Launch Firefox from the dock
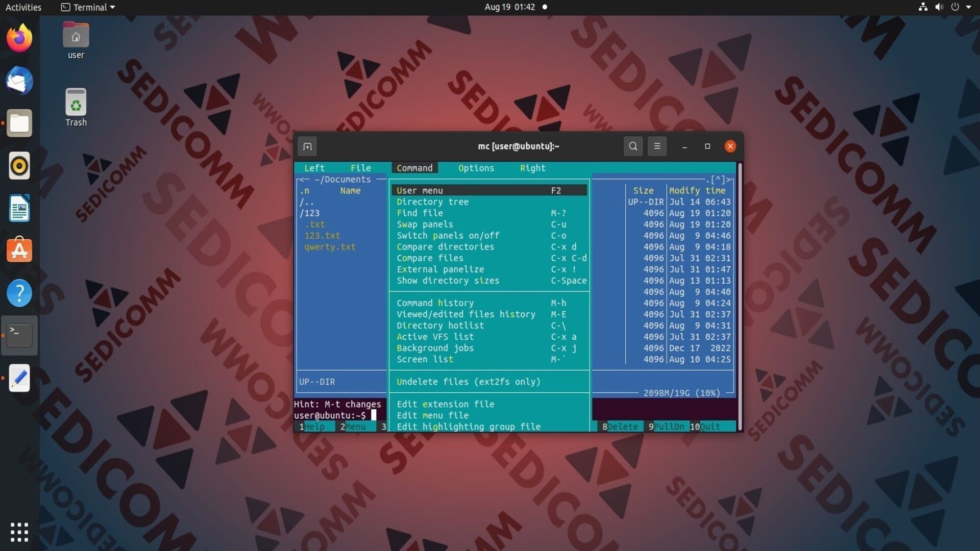Screen dimensions: 980x551 [x=19, y=38]
